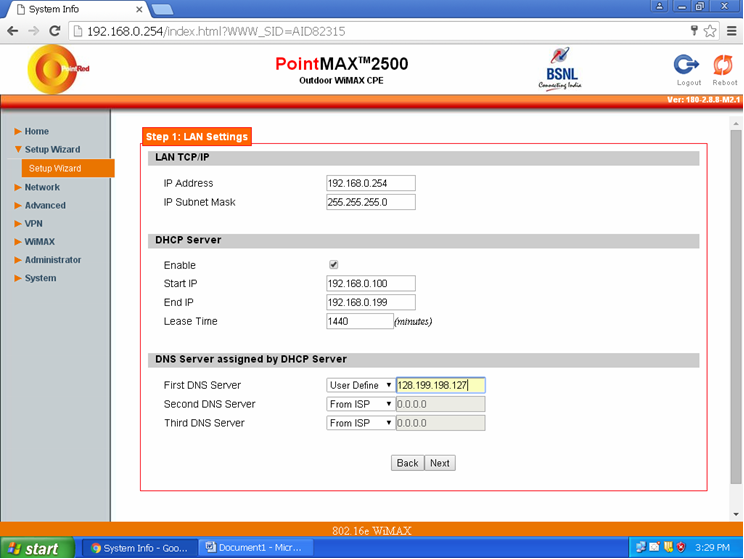This screenshot has height=559, width=744.
Task: Toggle the DHCP Server Enable checkbox
Action: (x=334, y=265)
